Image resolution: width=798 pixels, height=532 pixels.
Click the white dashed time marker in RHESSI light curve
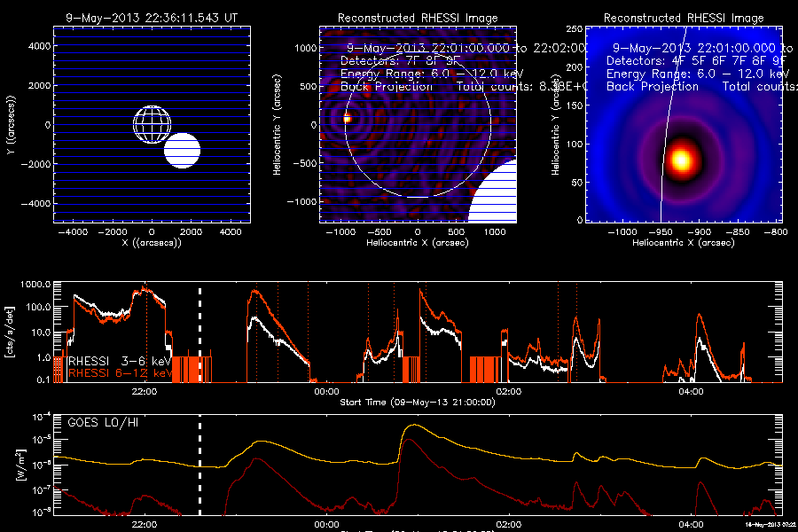(x=199, y=335)
